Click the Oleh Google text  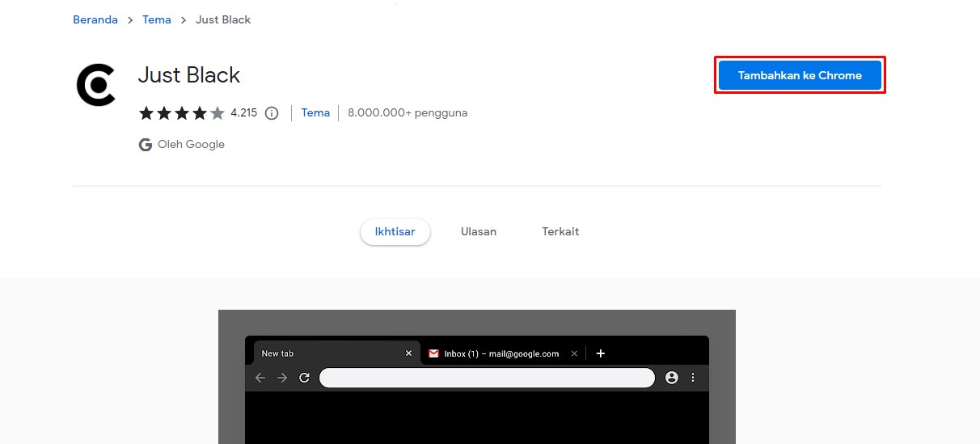(x=192, y=145)
